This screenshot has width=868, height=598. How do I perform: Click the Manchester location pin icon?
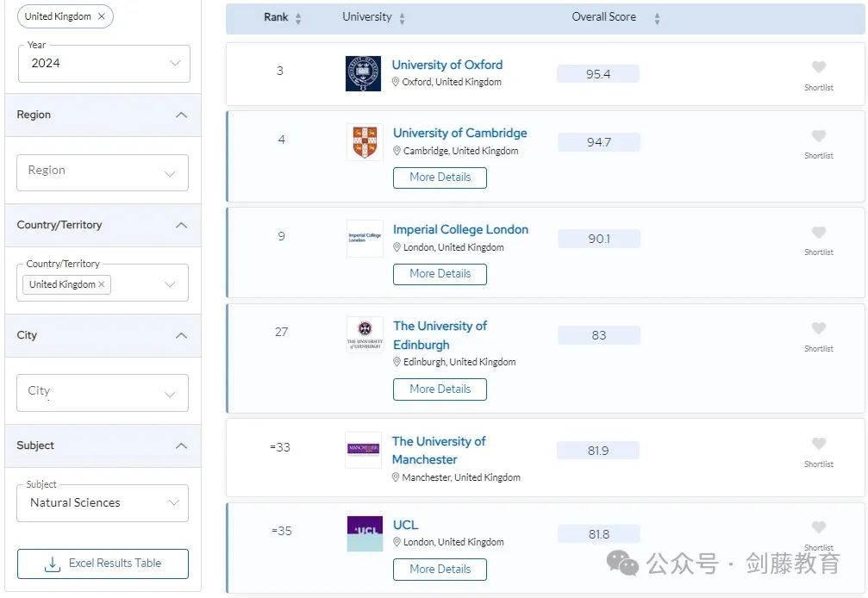coord(396,477)
